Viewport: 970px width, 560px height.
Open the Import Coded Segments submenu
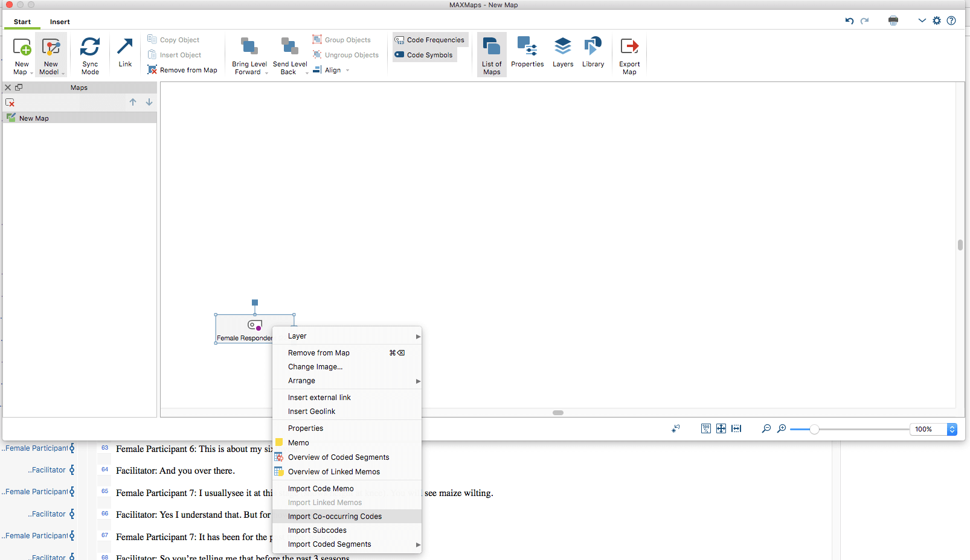tap(347, 544)
